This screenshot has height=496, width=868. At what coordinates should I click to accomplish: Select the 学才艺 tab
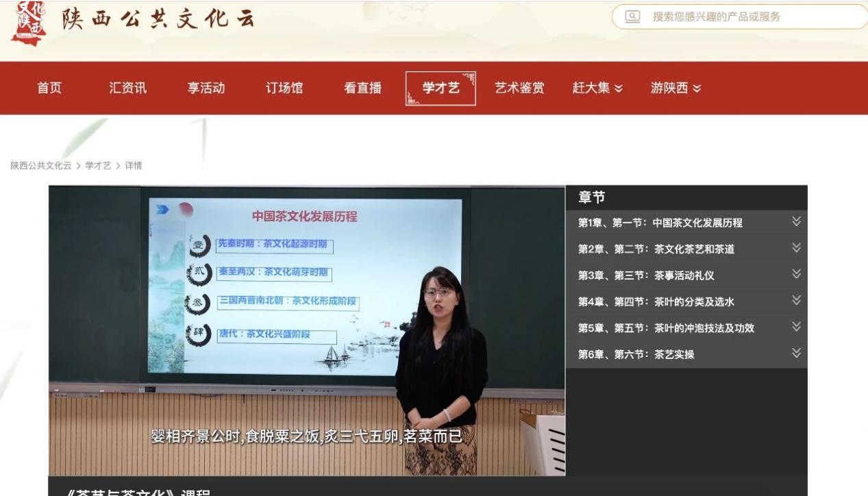click(x=441, y=88)
